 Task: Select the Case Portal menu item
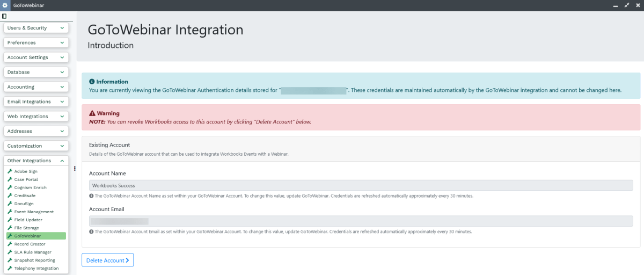pyautogui.click(x=26, y=179)
